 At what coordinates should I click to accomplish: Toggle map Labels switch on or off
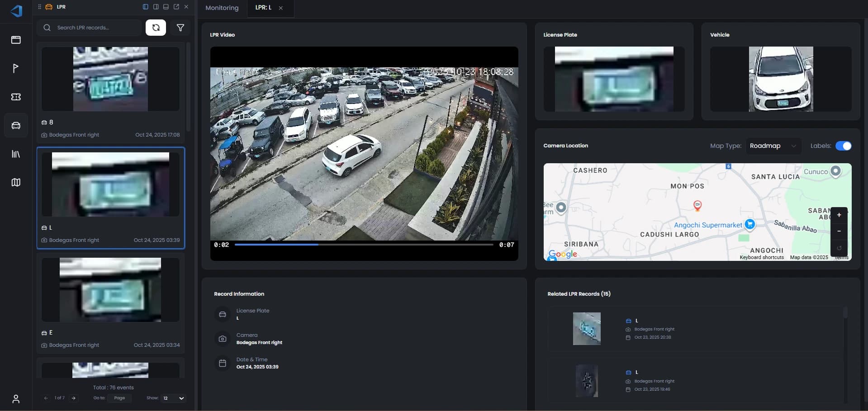pyautogui.click(x=844, y=146)
